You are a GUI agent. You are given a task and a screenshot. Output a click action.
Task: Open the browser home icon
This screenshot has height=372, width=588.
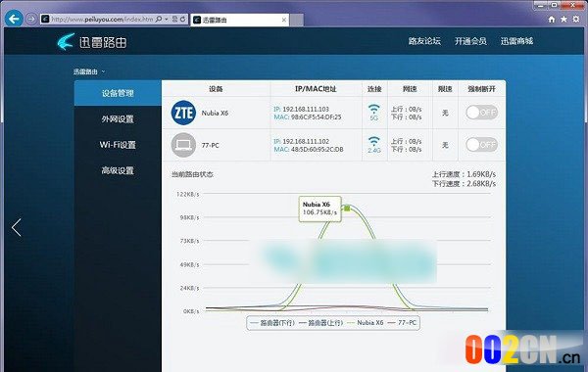[x=551, y=20]
